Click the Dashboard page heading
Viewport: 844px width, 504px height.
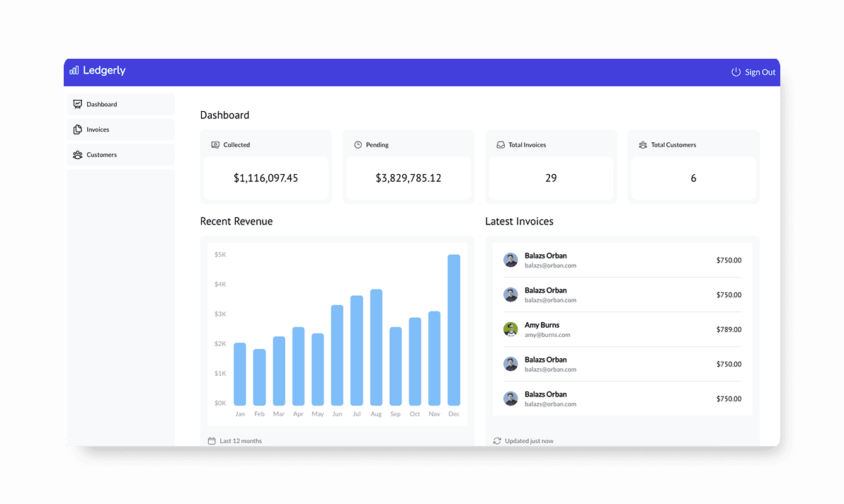click(x=224, y=115)
